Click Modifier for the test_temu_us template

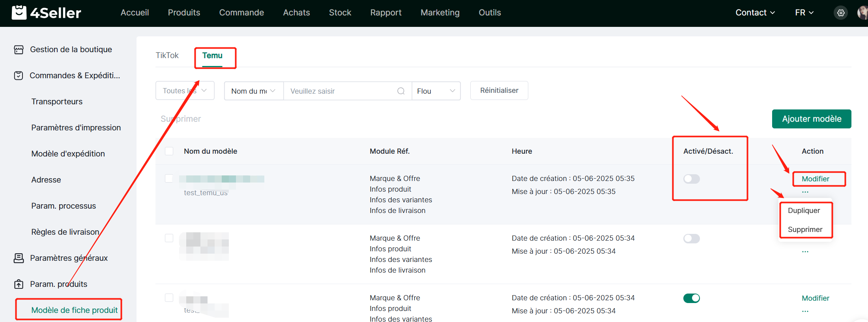click(x=816, y=179)
